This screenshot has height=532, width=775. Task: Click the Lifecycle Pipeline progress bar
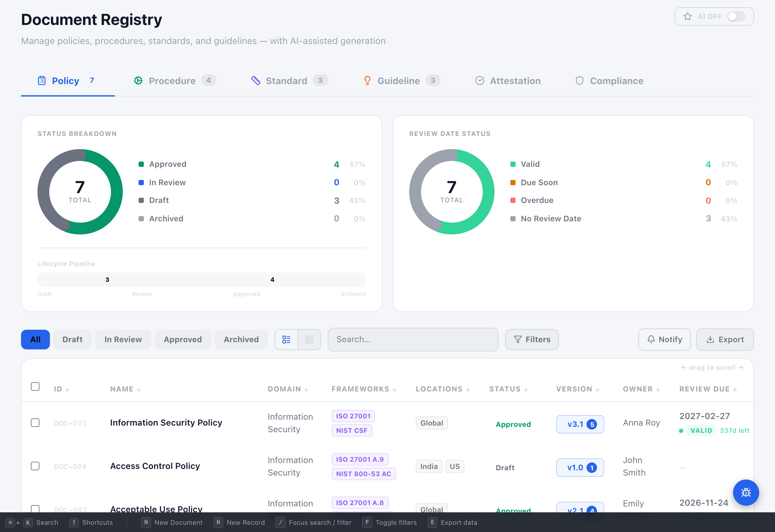pyautogui.click(x=201, y=280)
